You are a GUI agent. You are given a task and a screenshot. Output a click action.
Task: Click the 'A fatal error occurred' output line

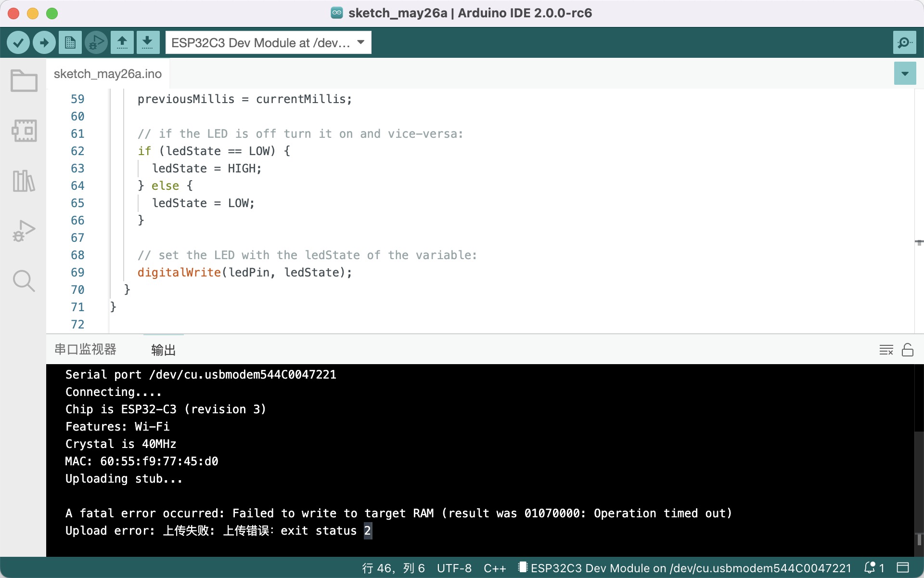[x=398, y=513]
